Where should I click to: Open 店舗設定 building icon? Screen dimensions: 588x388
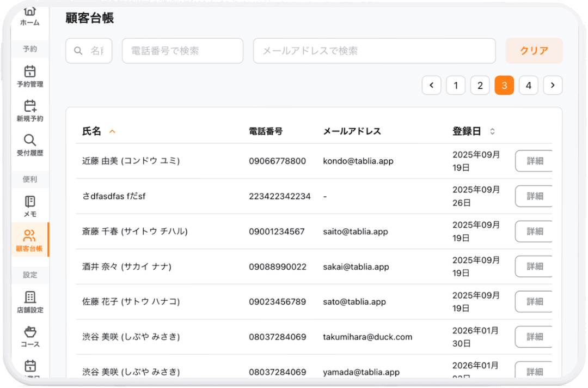[30, 297]
